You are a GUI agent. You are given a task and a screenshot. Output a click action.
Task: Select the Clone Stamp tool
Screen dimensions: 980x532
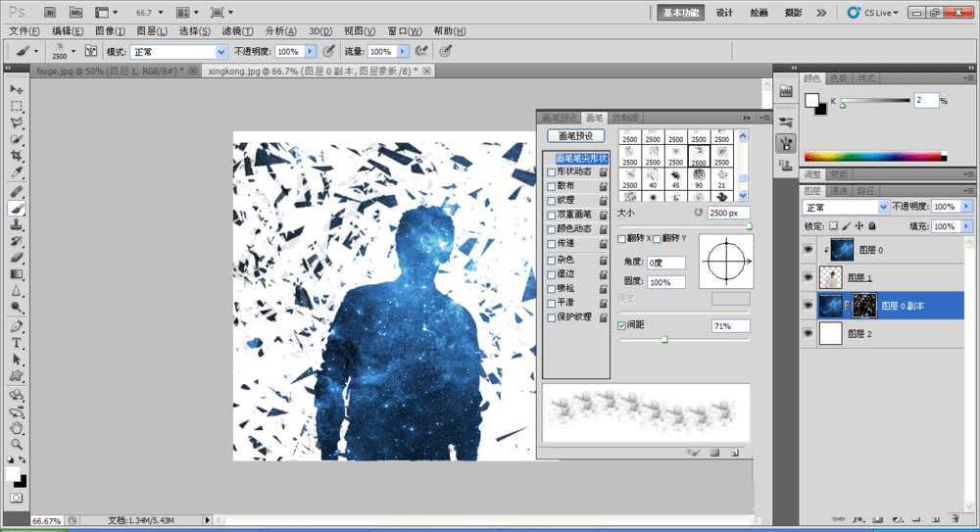coord(17,224)
